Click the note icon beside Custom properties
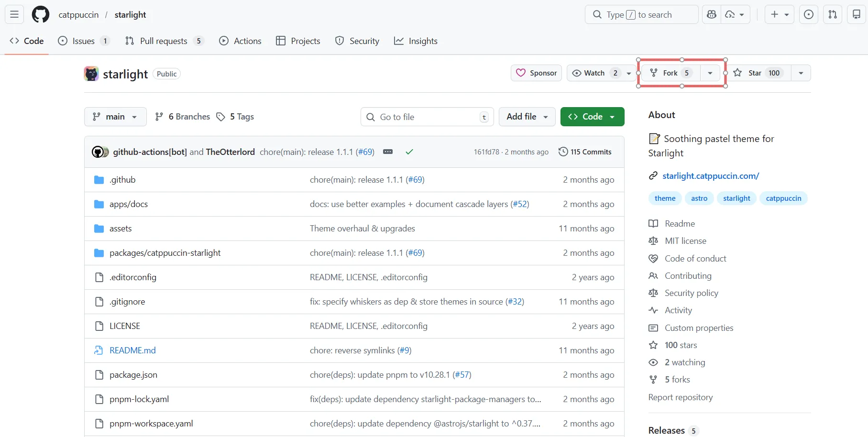Screen dimensions: 868x437 click(x=653, y=328)
